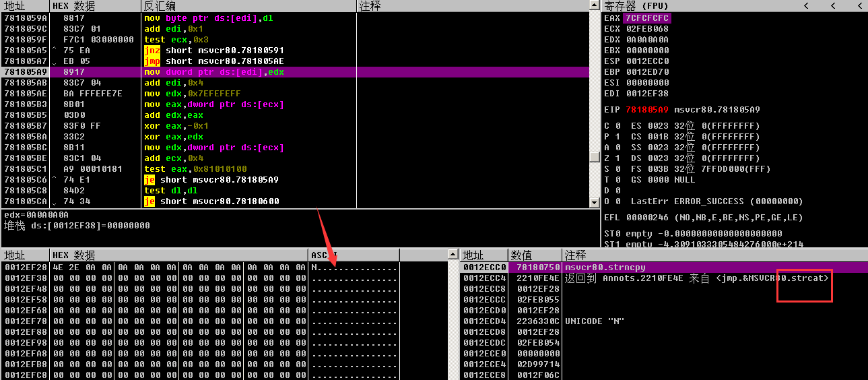Viewport: 868px width, 380px height.
Task: Select the red EIP value 781805A9
Action: tap(647, 110)
